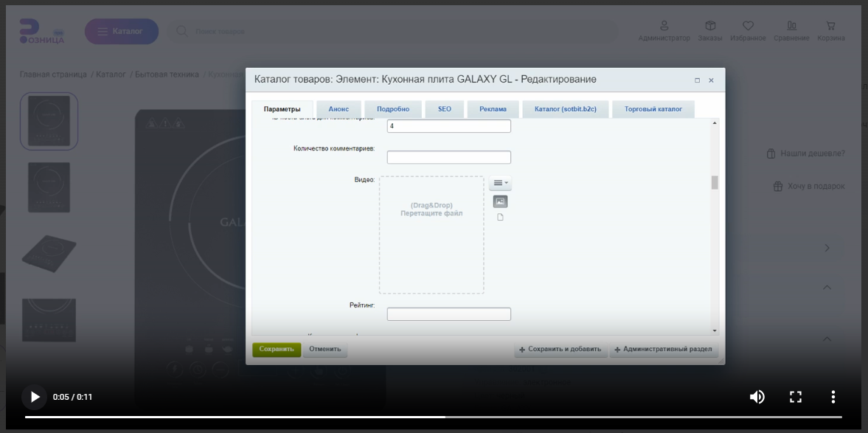This screenshot has width=868, height=433.
Task: Close the edit dialog
Action: click(x=712, y=80)
